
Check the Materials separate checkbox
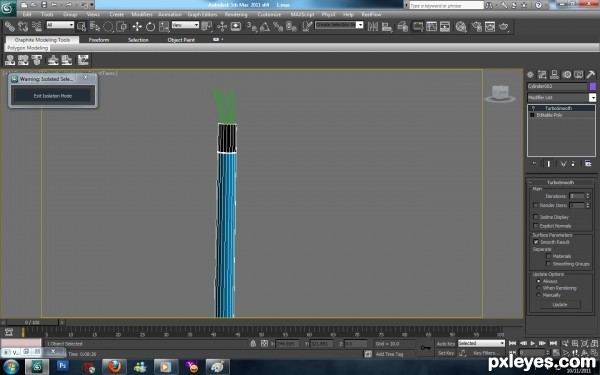[x=549, y=256]
